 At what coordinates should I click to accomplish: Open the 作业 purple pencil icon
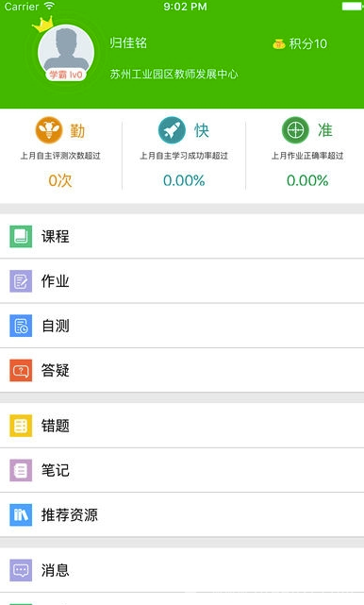point(21,281)
